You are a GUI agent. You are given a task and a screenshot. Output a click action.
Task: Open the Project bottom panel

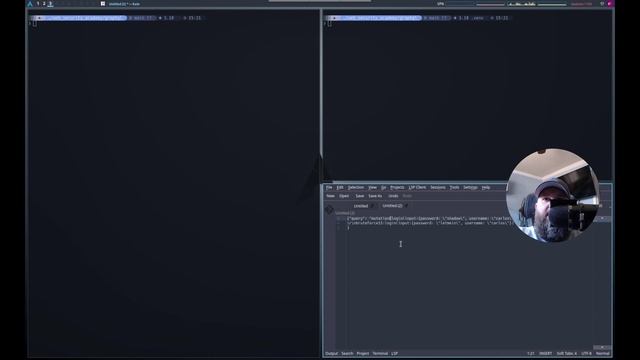363,353
